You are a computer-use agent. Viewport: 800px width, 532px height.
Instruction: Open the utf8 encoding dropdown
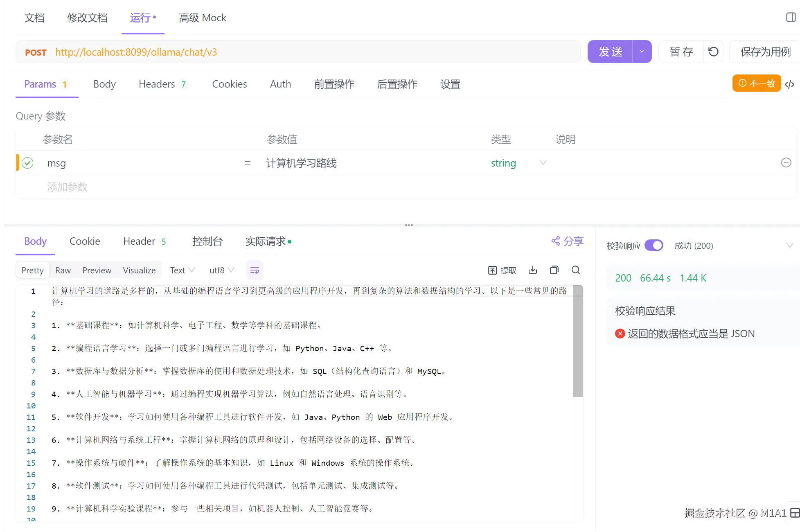[222, 270]
